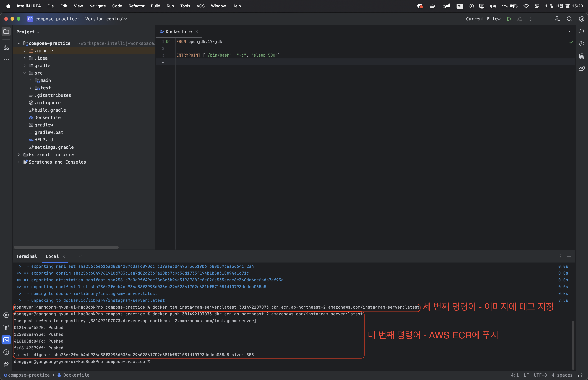Open the Git tool window icon
The width and height of the screenshot is (588, 380).
6,364
